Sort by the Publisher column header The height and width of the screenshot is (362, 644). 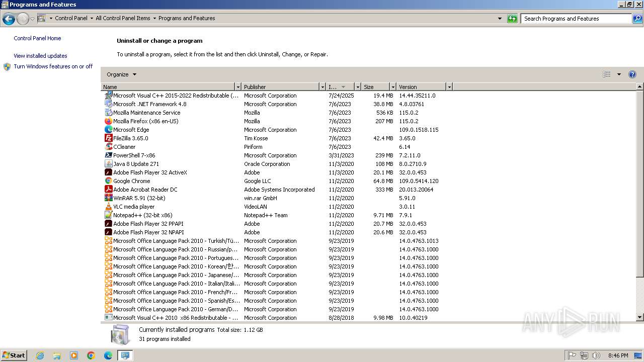click(280, 87)
